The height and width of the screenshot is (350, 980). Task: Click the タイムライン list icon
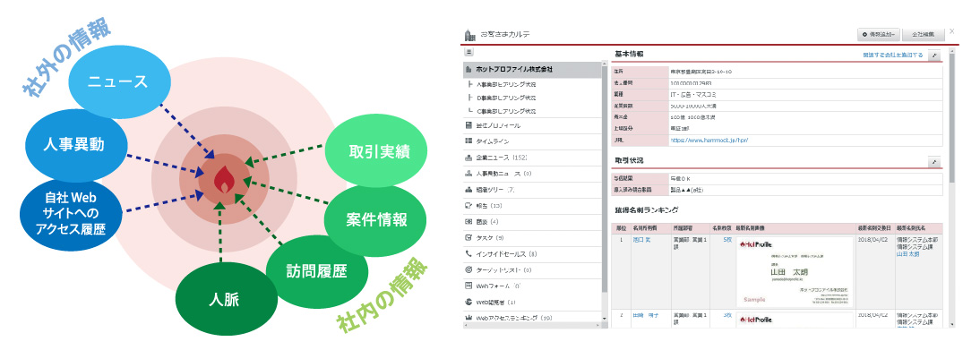469,141
